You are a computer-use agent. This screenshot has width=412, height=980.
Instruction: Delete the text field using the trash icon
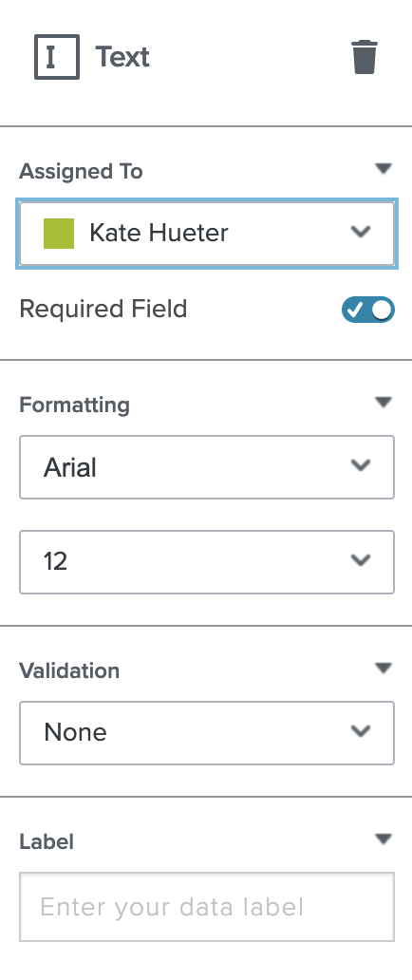pos(365,58)
